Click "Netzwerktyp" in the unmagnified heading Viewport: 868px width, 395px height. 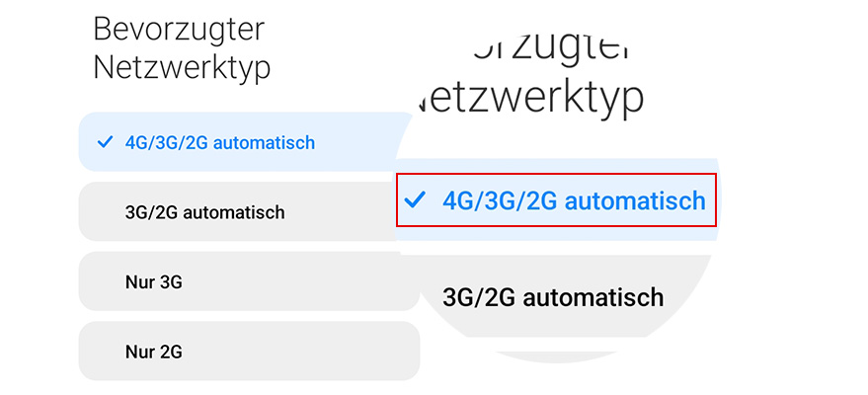coord(182,67)
